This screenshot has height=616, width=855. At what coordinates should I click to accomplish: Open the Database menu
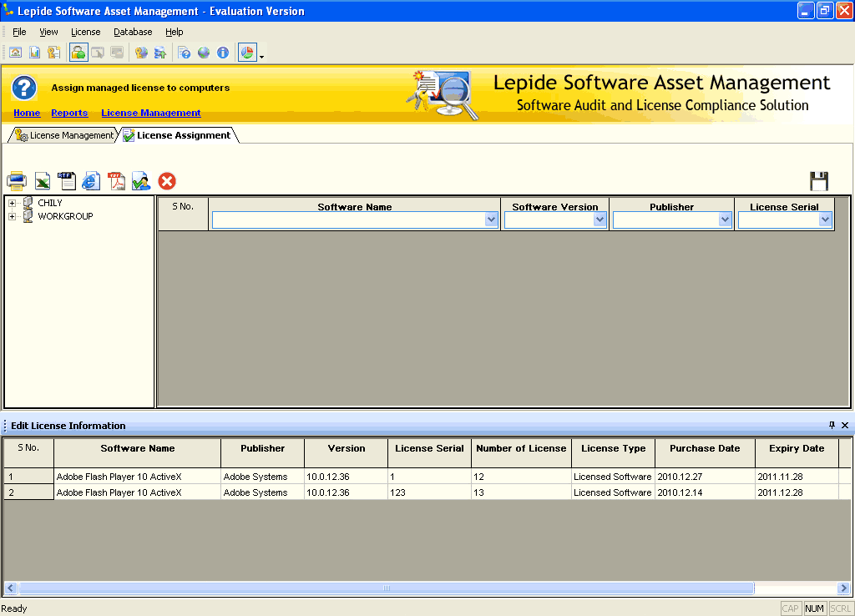(133, 32)
